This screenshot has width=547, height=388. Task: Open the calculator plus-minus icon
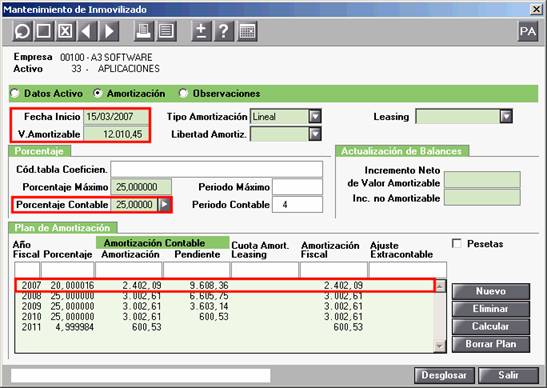[201, 31]
